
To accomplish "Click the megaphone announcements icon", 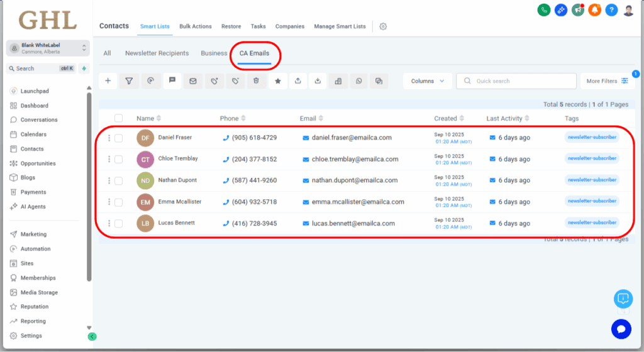I will pos(578,10).
